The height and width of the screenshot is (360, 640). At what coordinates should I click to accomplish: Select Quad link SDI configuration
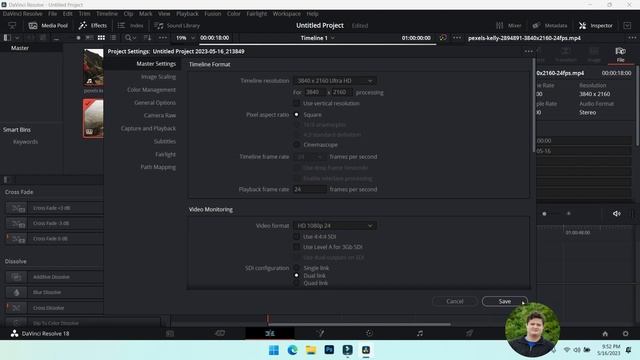(x=296, y=283)
